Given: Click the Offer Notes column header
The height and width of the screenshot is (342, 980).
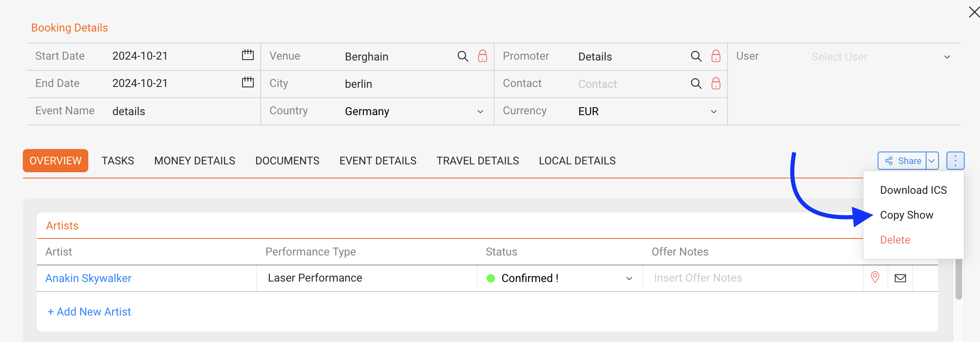Looking at the screenshot, I should click(x=680, y=252).
